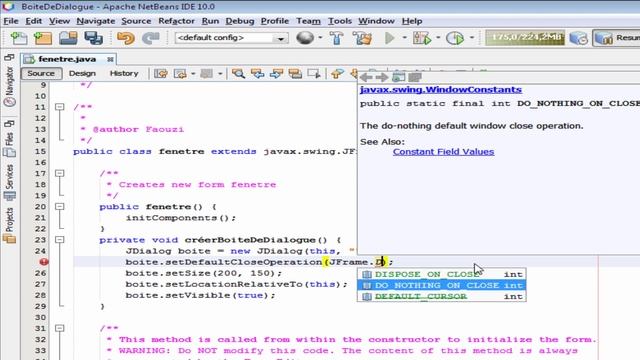Open the Profile menu
640x360 pixels.
275,21
